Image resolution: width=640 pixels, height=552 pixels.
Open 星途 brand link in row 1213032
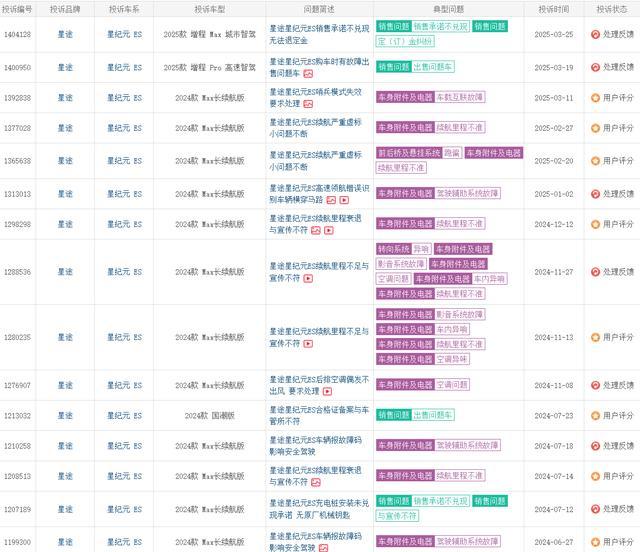[x=65, y=416]
